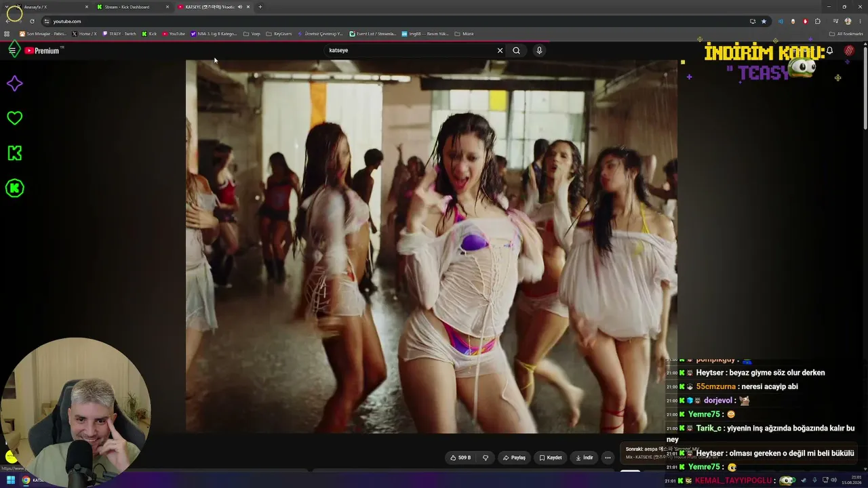Open a new browser tab
The height and width of the screenshot is (488, 868).
pos(260,7)
